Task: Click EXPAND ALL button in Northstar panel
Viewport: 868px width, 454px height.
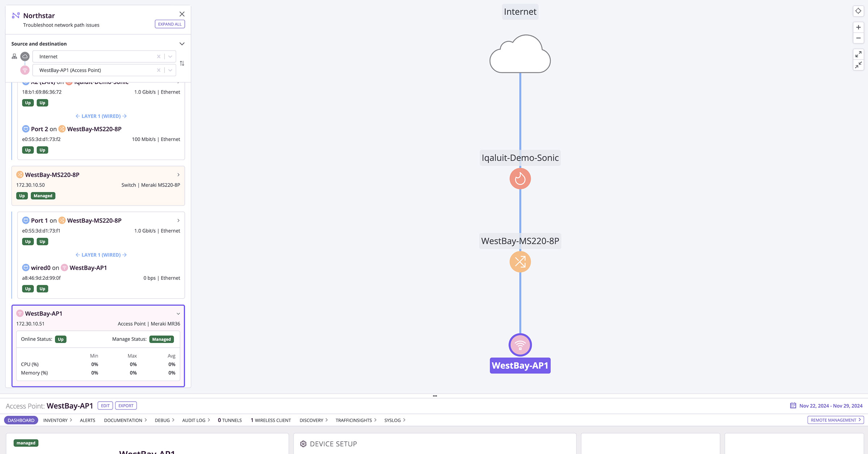Action: coord(169,24)
